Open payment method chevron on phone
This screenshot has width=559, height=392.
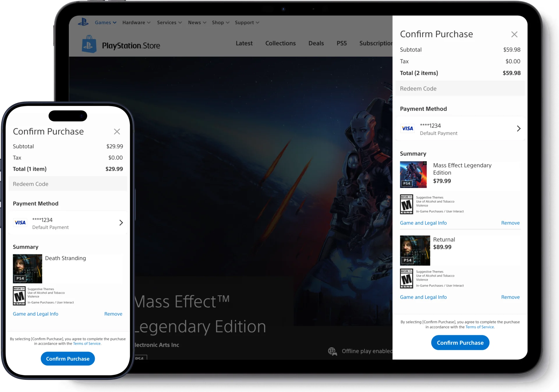tap(121, 223)
